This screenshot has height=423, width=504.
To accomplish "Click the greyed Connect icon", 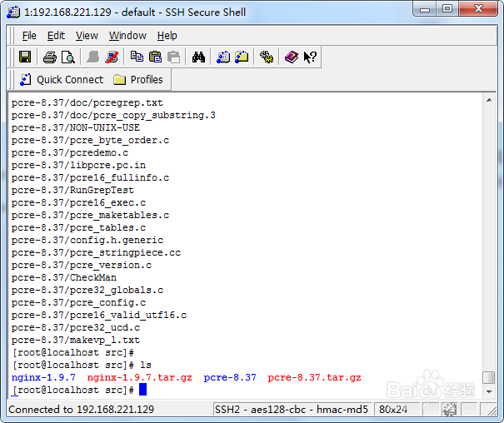I will pos(93,57).
